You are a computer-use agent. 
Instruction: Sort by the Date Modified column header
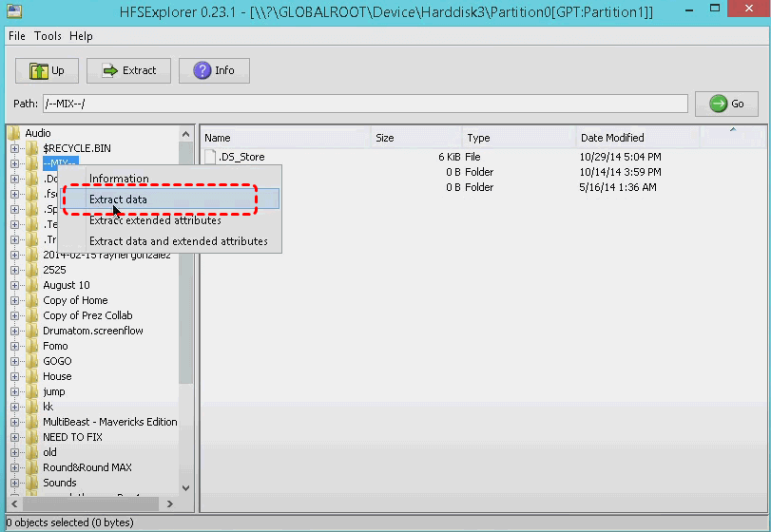click(612, 138)
